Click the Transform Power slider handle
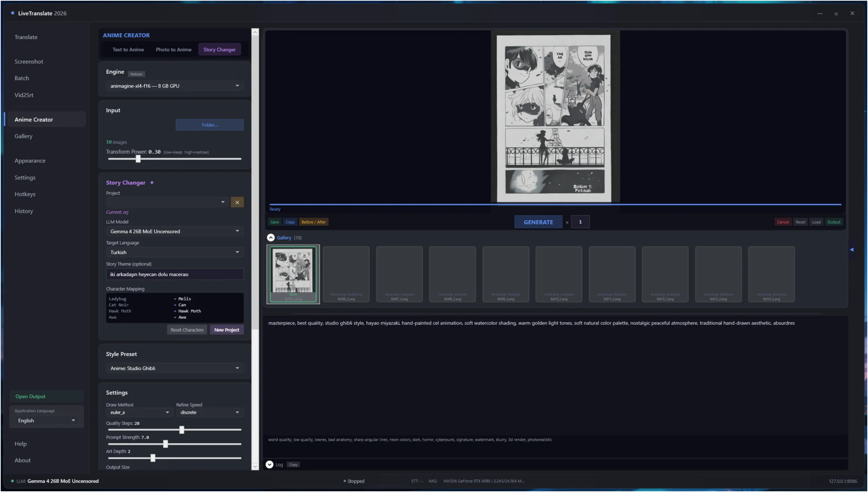868x492 pixels. click(138, 159)
